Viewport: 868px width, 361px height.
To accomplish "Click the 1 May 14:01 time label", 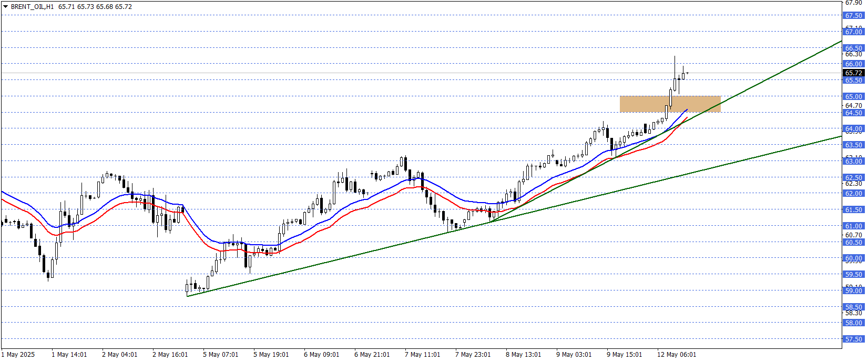I will tap(69, 355).
